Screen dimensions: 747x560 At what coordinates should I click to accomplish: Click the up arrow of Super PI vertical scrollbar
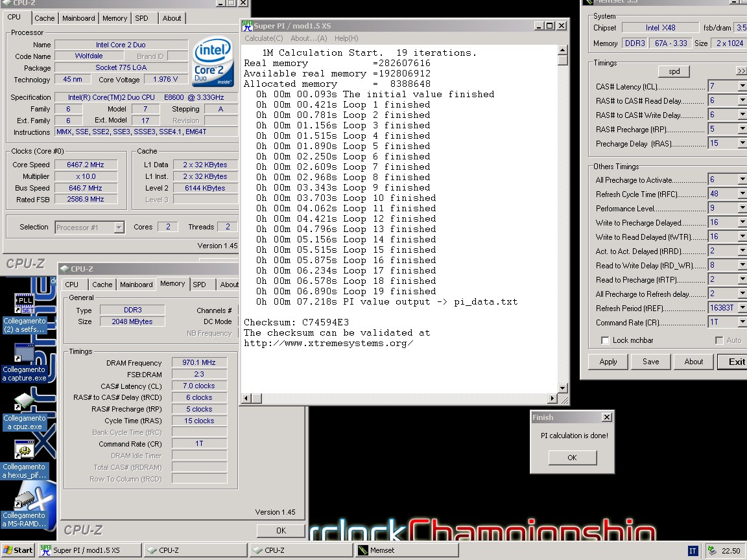point(562,50)
